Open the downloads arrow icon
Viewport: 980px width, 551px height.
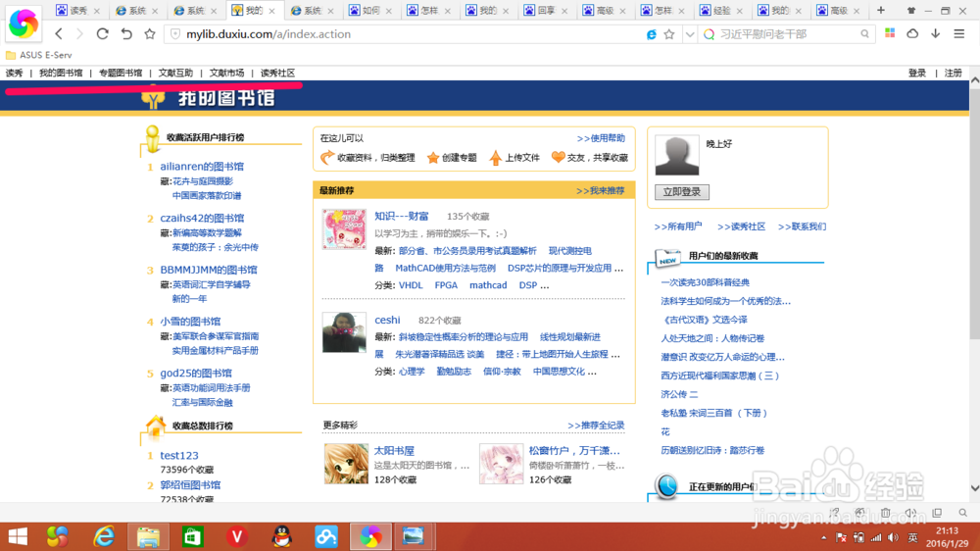point(936,33)
